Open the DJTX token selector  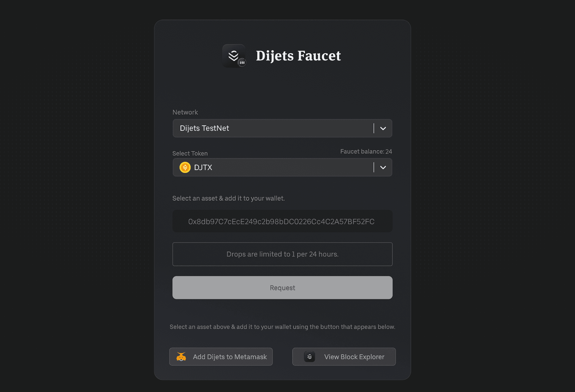[282, 167]
